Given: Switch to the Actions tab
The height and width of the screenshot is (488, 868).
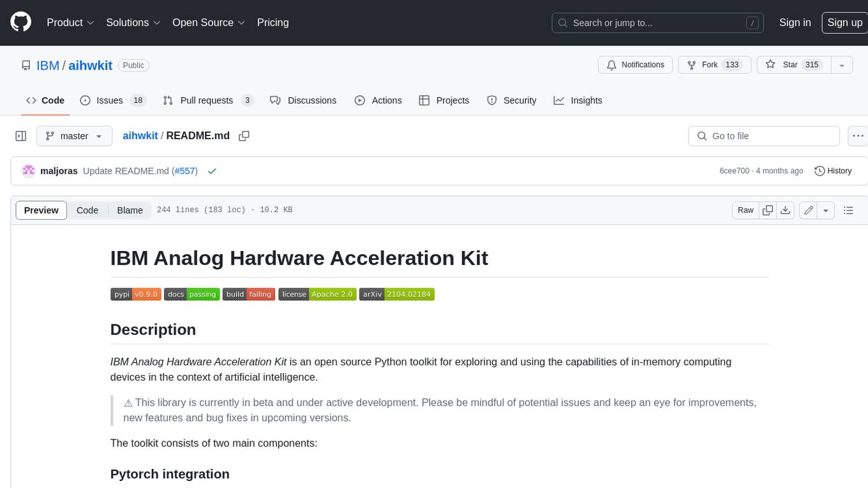Looking at the screenshot, I should (x=378, y=100).
